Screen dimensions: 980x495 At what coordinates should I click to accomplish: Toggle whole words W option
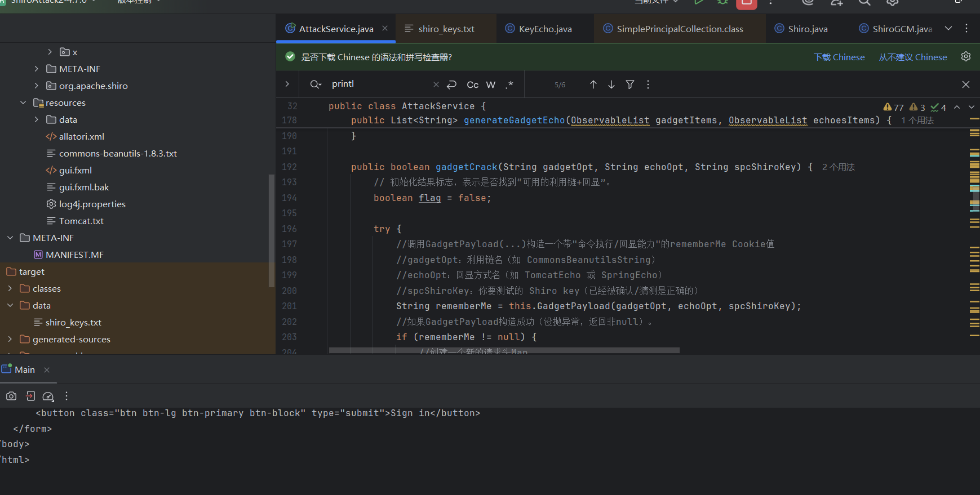coord(490,84)
